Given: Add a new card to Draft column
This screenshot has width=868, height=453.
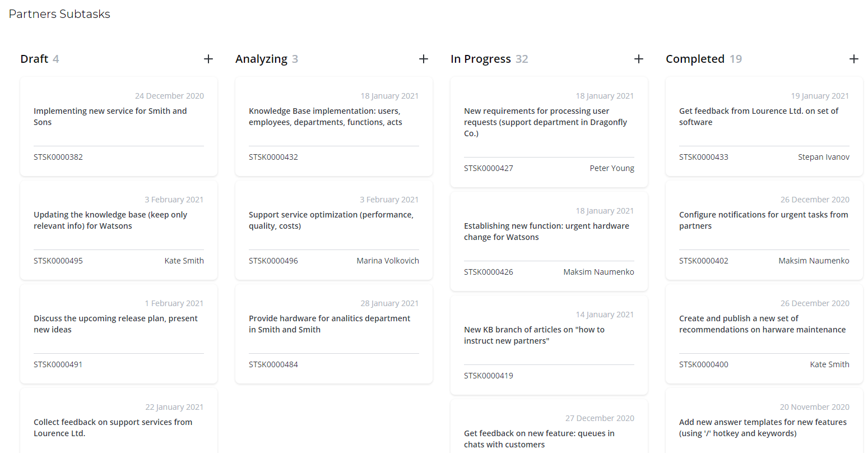Looking at the screenshot, I should pos(208,59).
